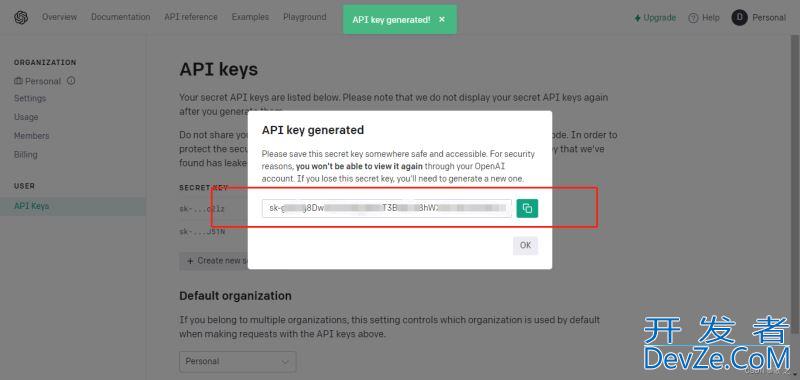This screenshot has width=800, height=380.
Task: Confirm the dialog with OK
Action: 526,245
